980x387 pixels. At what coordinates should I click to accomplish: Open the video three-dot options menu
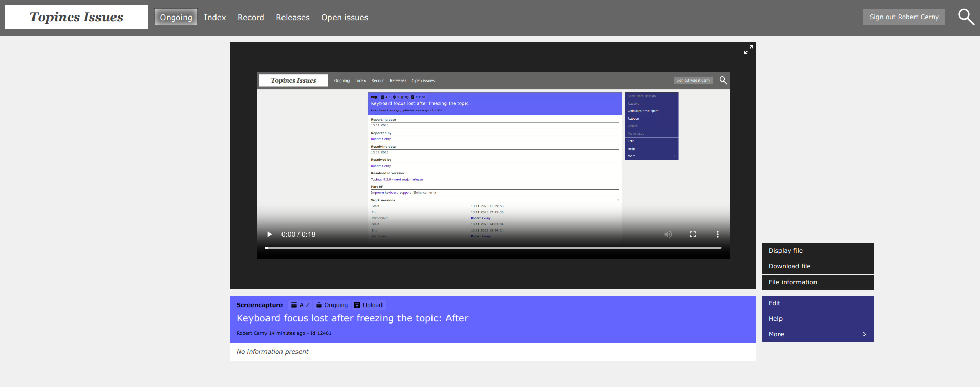click(x=717, y=234)
